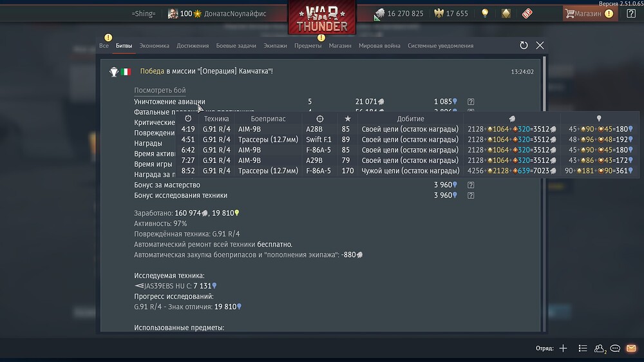Open the Боевые задачи tab
644x362 pixels.
(236, 46)
